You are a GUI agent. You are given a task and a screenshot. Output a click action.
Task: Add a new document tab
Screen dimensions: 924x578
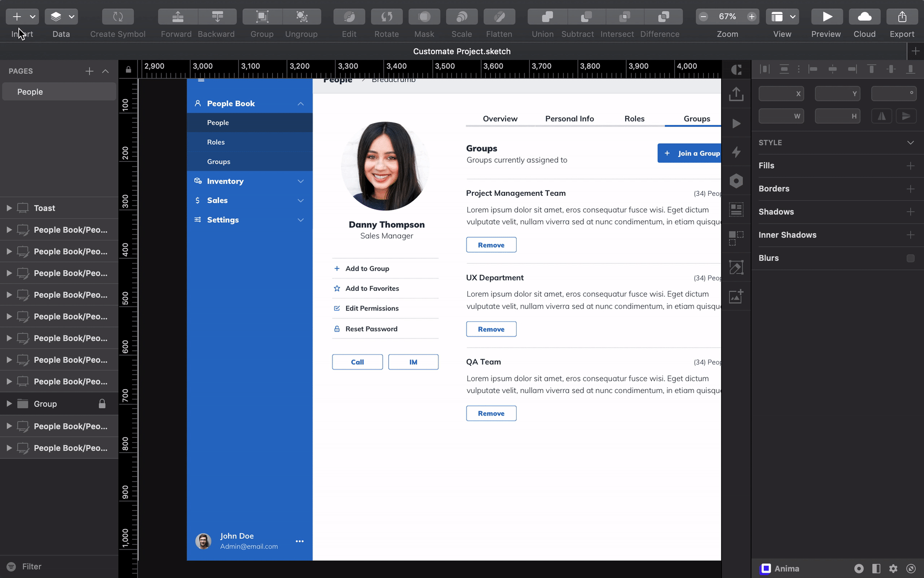[915, 51]
